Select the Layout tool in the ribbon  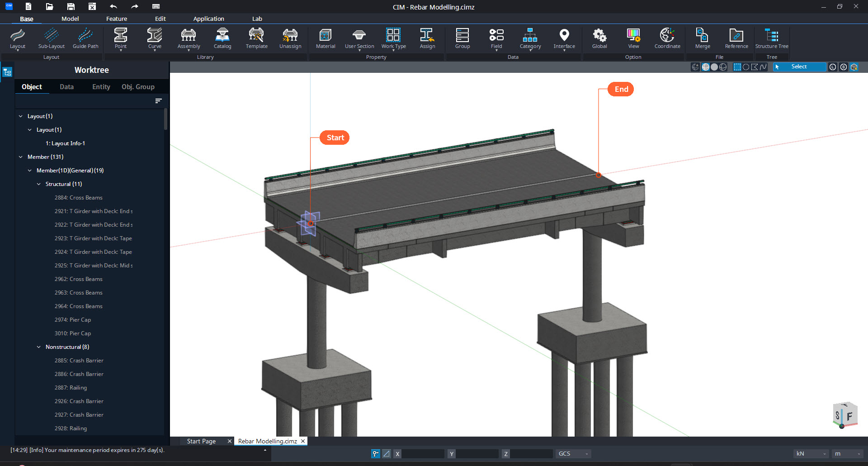click(18, 39)
